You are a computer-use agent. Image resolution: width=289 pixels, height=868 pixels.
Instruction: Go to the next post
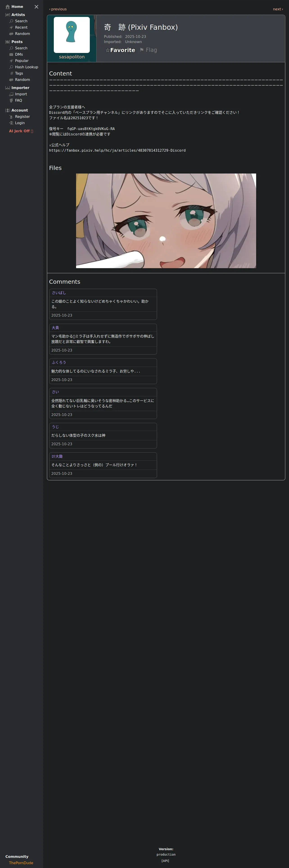point(278,9)
